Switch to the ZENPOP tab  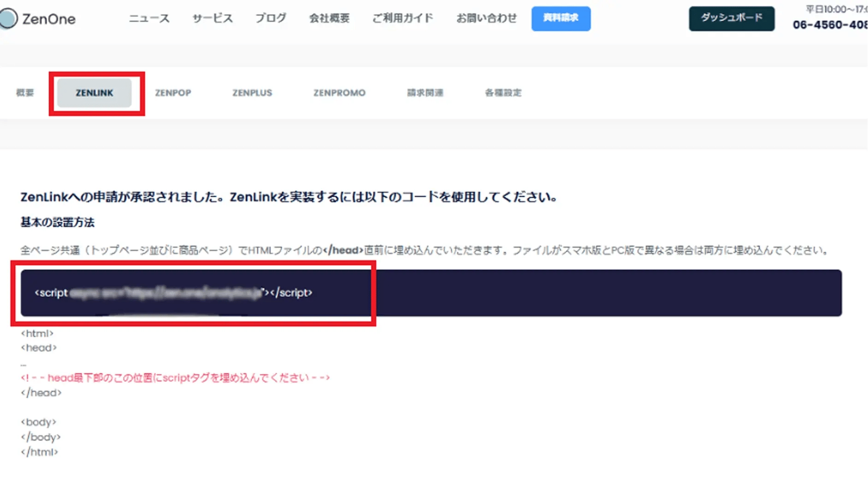point(173,93)
